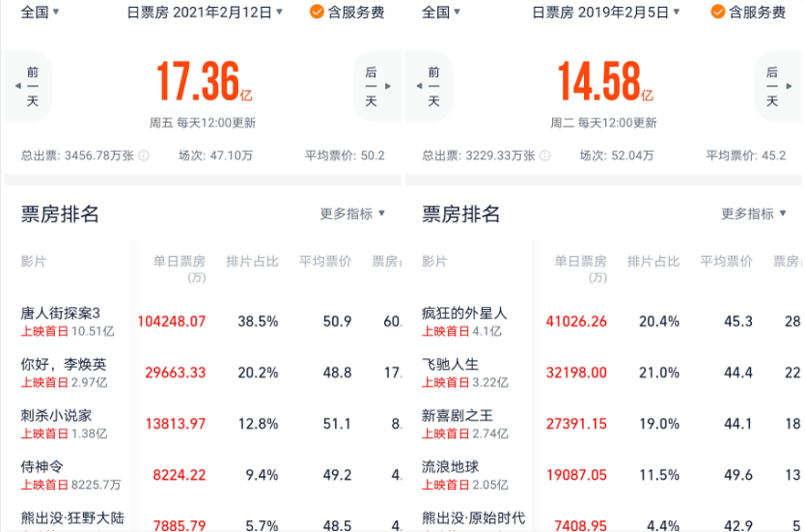The width and height of the screenshot is (805, 532).
Task: Click 票房排名 heading in 2019 panel
Action: point(460,214)
